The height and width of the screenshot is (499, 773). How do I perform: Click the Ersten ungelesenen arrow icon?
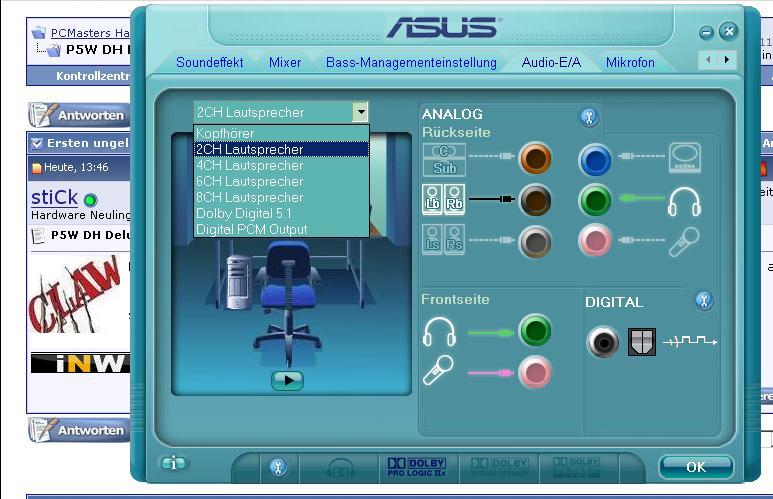pyautogui.click(x=36, y=143)
